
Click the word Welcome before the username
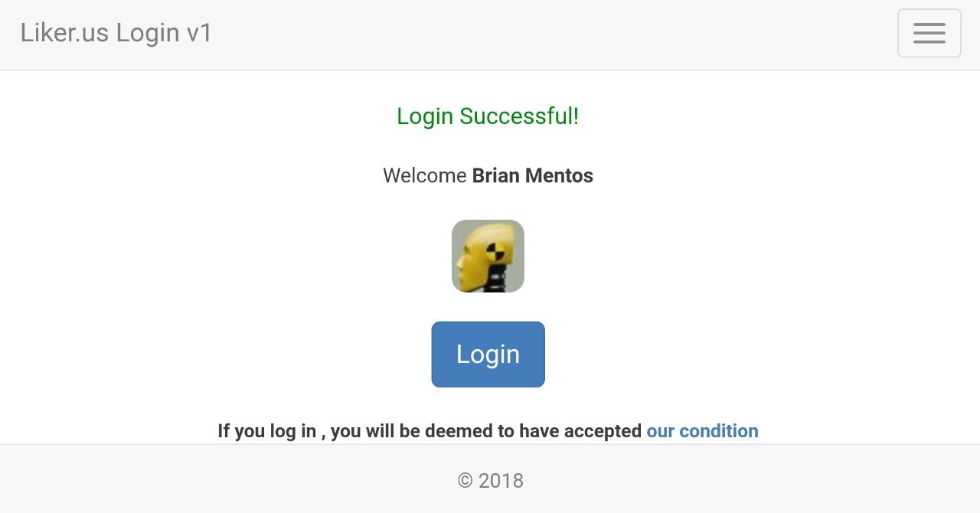click(x=424, y=176)
